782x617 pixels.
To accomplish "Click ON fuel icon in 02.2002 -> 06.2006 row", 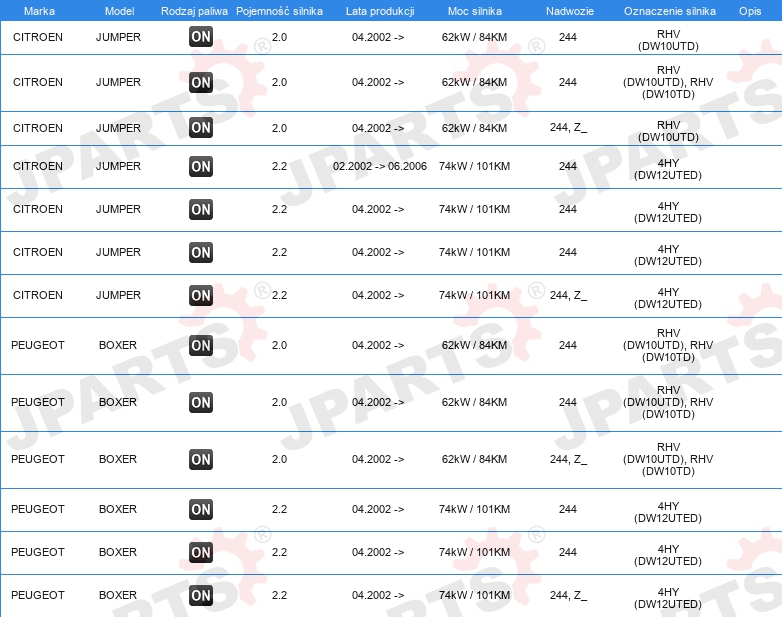I will [x=201, y=167].
